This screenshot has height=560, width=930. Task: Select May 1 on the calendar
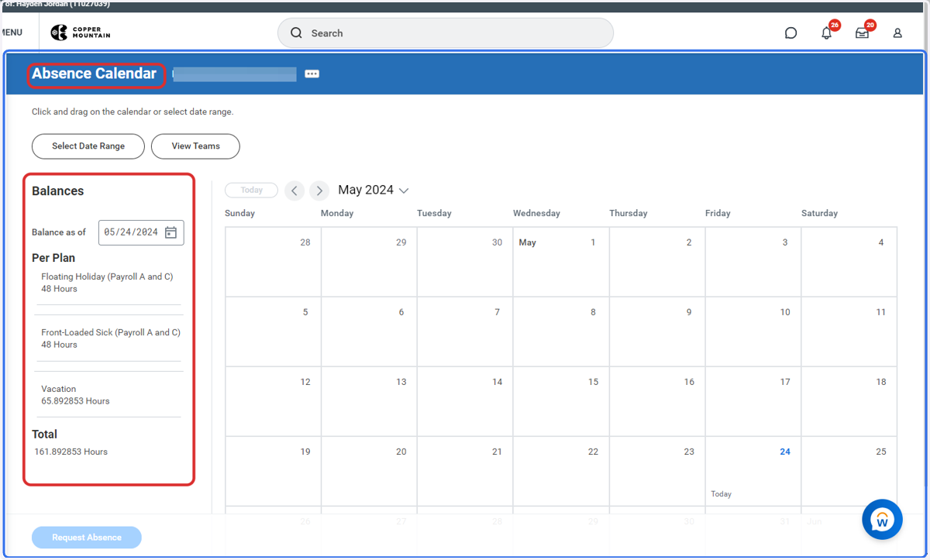560,262
